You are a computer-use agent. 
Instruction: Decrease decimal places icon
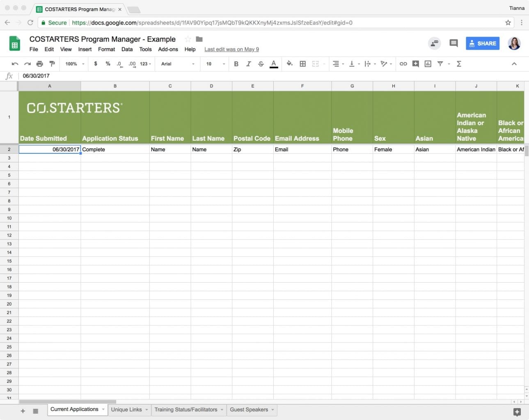tap(119, 64)
